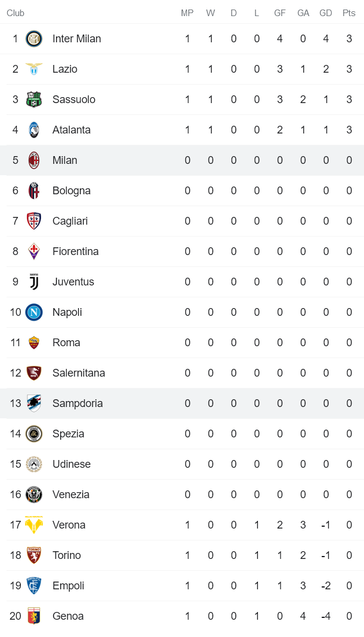The height and width of the screenshot is (637, 364).
Task: Select the Genoa badge icon
Action: tap(34, 616)
